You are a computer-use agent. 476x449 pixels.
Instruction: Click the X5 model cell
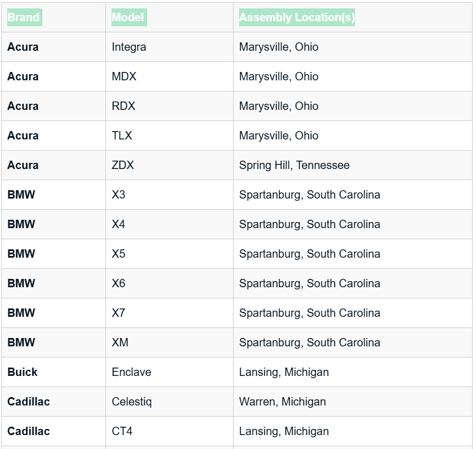pos(119,254)
